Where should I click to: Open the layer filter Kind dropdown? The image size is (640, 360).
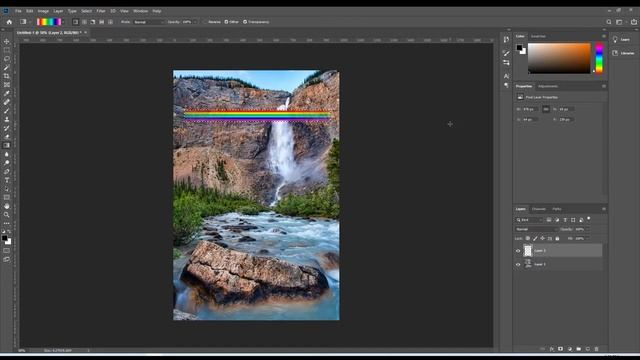tap(529, 220)
